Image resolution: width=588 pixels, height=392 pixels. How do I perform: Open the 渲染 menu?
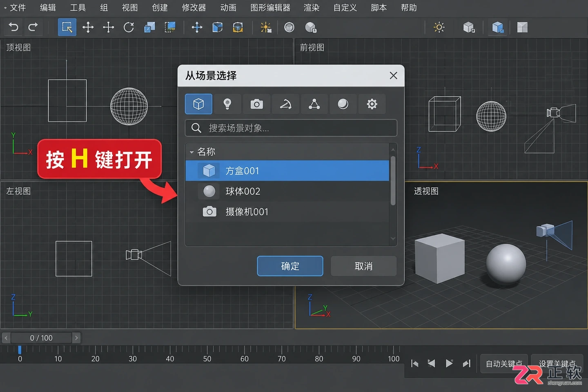point(312,8)
